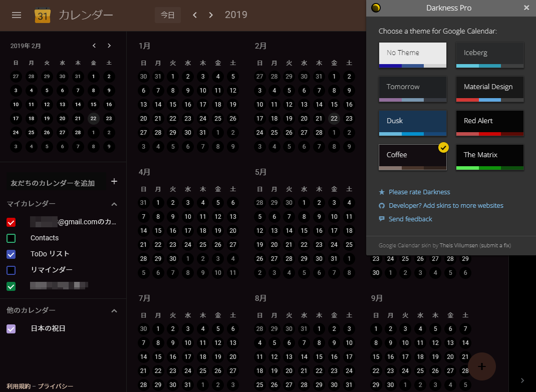The width and height of the screenshot is (536, 392).
Task: Open the プライバシー link
Action: 56,386
